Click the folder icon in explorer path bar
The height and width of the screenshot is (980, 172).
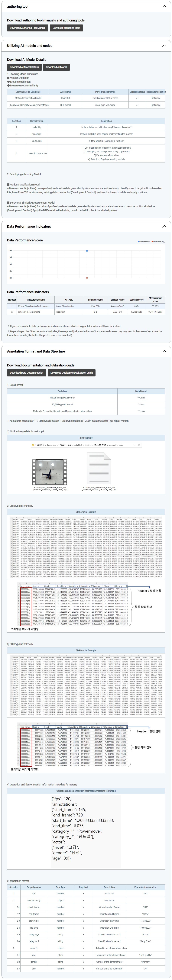point(34,445)
